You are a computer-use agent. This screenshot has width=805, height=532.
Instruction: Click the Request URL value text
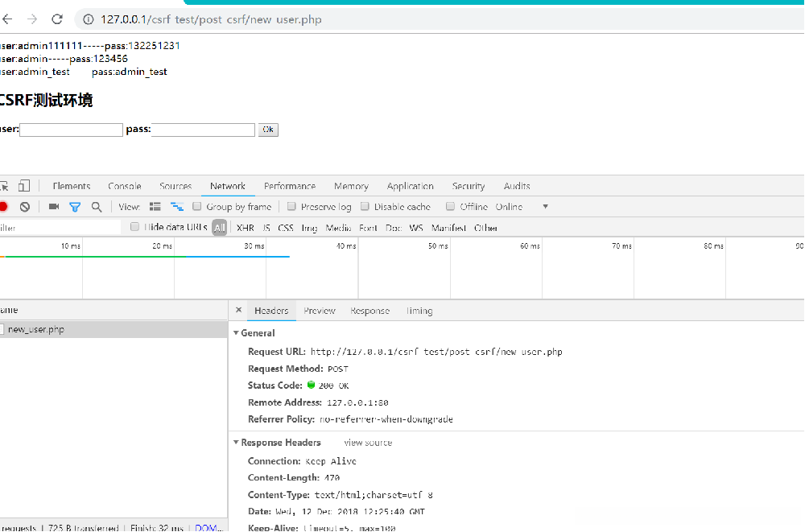(436, 352)
